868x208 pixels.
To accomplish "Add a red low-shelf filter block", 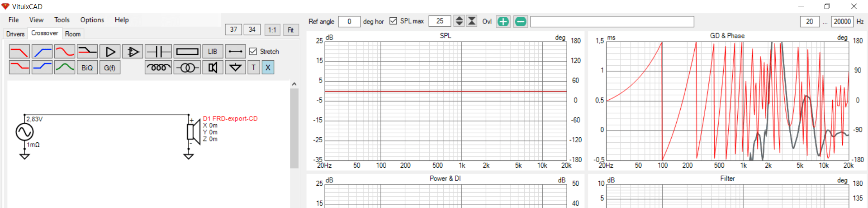I will click(x=19, y=68).
